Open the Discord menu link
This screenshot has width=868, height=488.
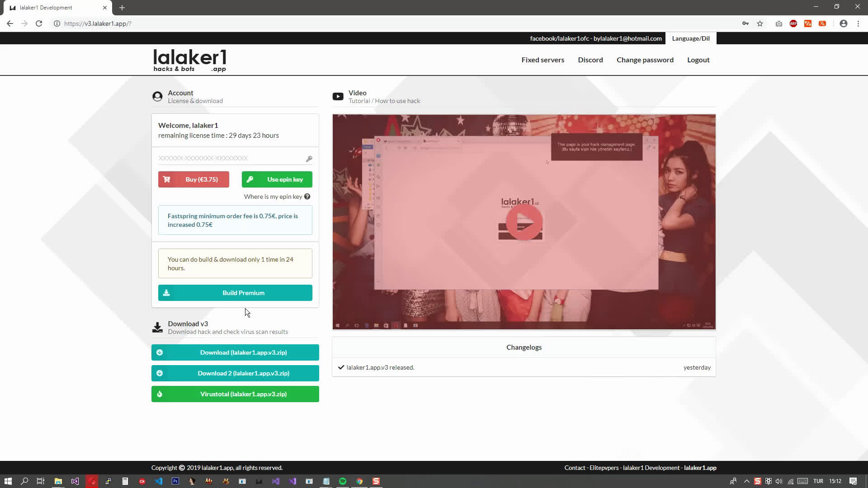590,60
